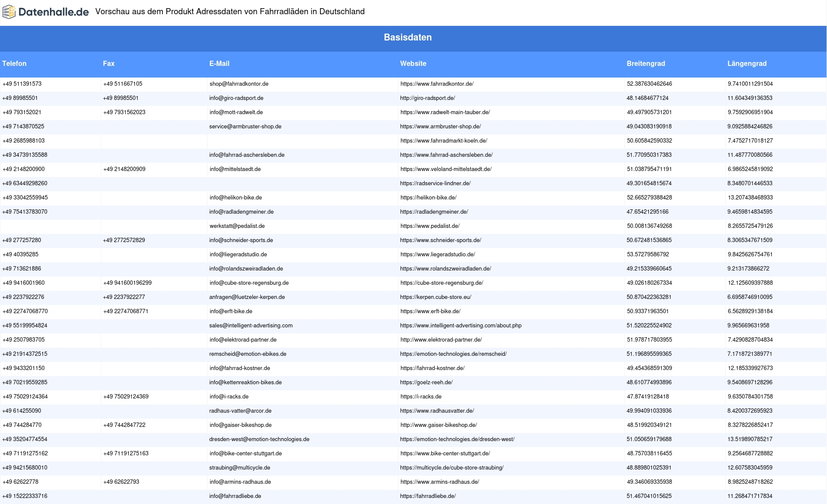Screen dimensions: 827x504
Task: Select email anfragen@luetzeler-kerpen.de
Action: (x=247, y=297)
